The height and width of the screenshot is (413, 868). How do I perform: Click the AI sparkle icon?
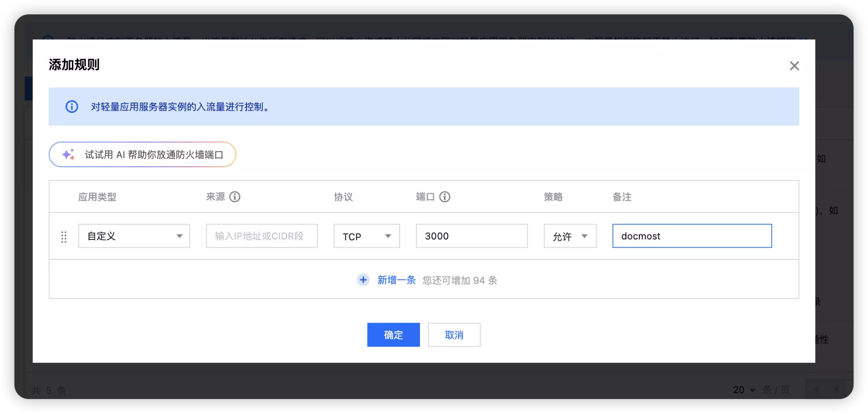(x=68, y=155)
